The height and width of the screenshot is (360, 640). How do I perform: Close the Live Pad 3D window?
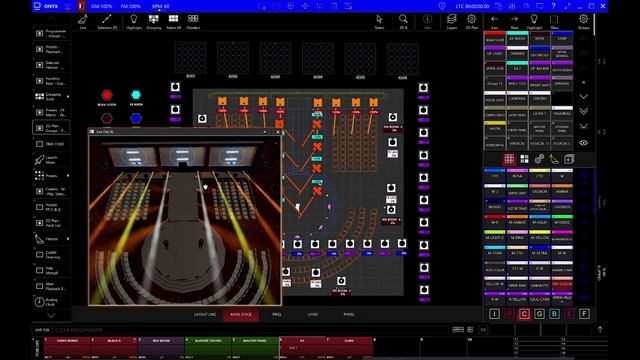(x=278, y=132)
